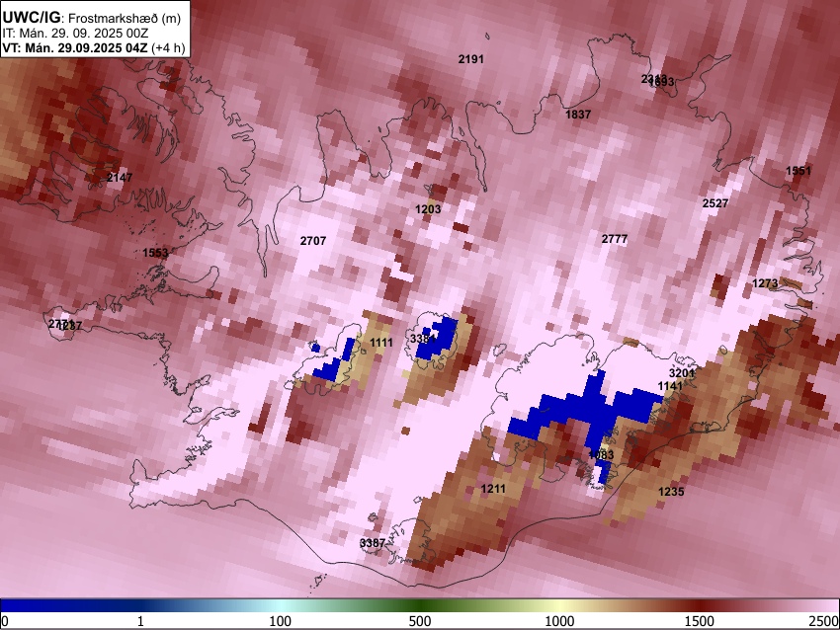Click the map value 1551
The width and height of the screenshot is (840, 630).
coord(798,171)
